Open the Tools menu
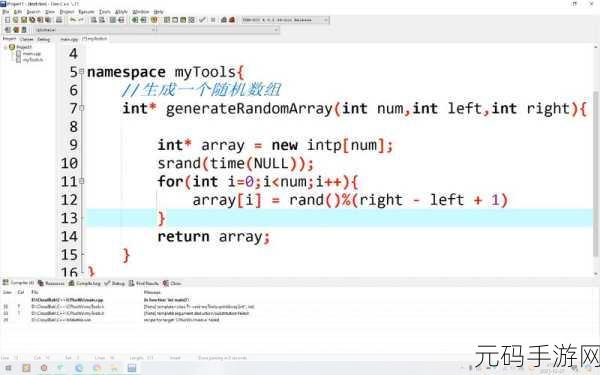Image resolution: width=600 pixels, height=375 pixels. point(104,12)
